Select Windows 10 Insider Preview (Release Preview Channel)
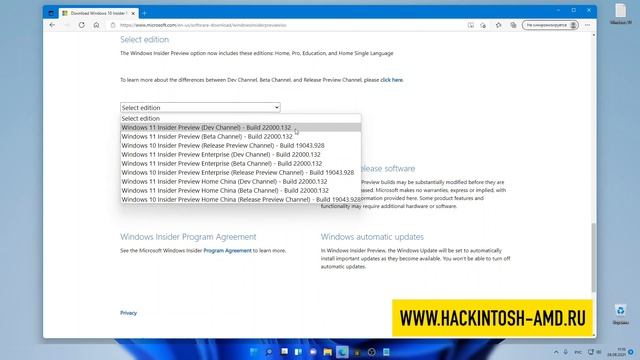640x360 pixels. [240, 145]
